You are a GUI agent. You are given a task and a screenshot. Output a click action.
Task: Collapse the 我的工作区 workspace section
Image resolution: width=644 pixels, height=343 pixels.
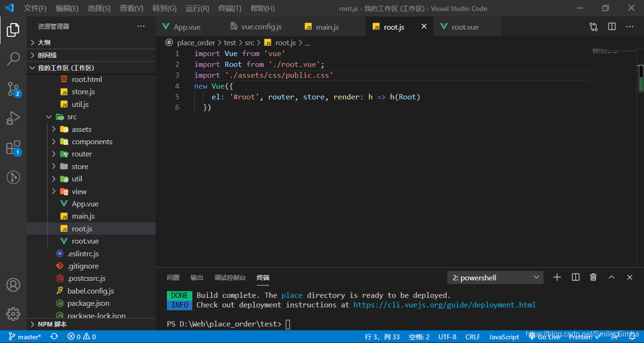pyautogui.click(x=91, y=68)
